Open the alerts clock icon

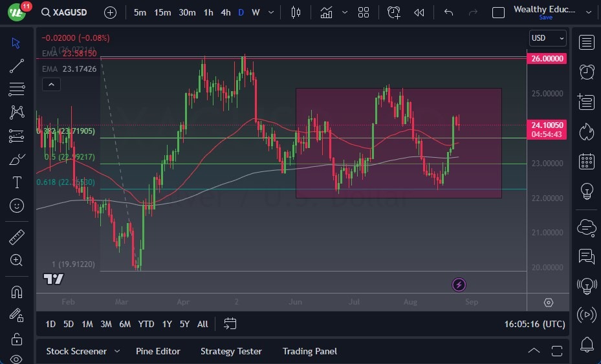click(587, 72)
